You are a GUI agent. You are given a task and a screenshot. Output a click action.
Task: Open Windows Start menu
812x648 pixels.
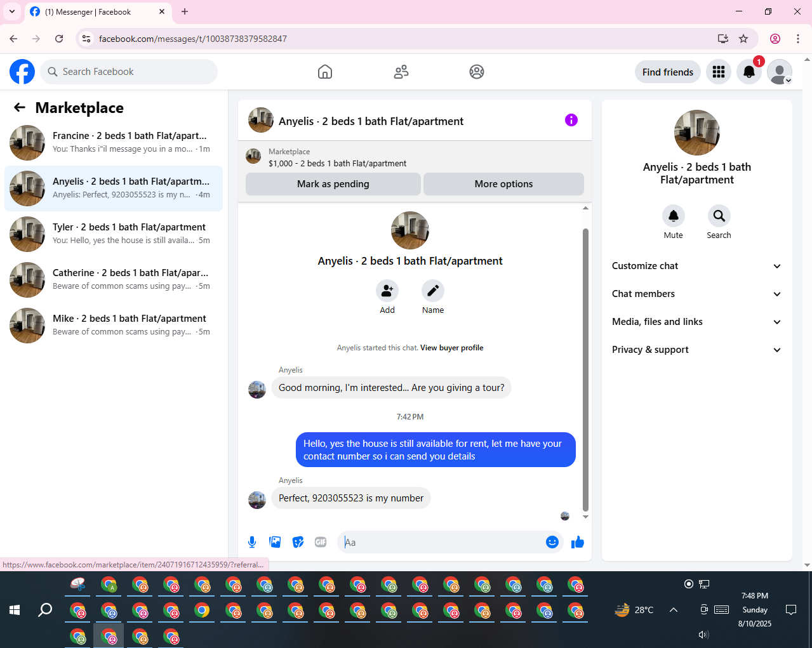coord(15,610)
